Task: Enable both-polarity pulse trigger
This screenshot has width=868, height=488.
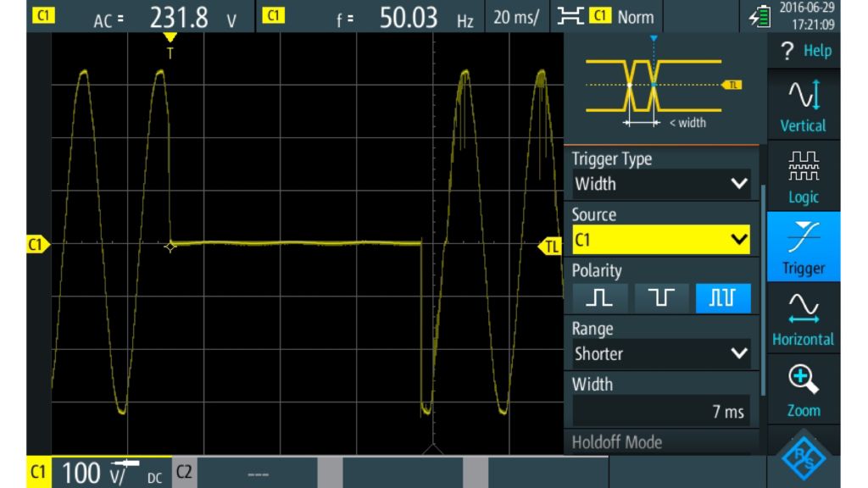Action: 724,297
